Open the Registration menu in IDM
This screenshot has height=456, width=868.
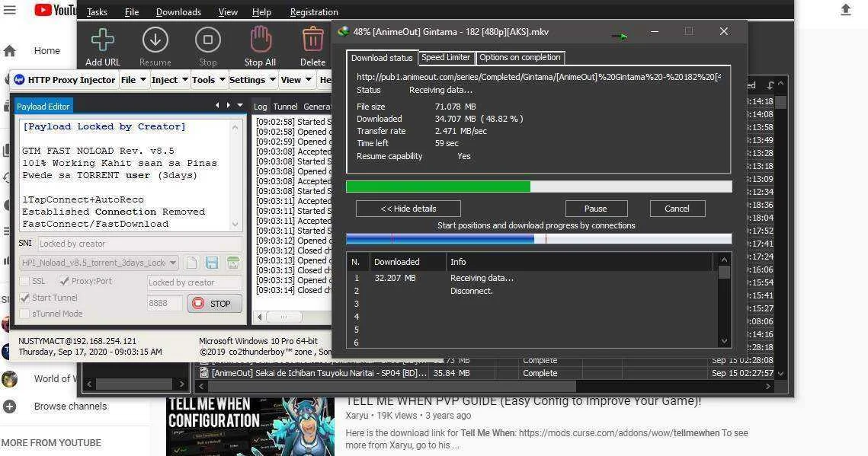coord(314,12)
